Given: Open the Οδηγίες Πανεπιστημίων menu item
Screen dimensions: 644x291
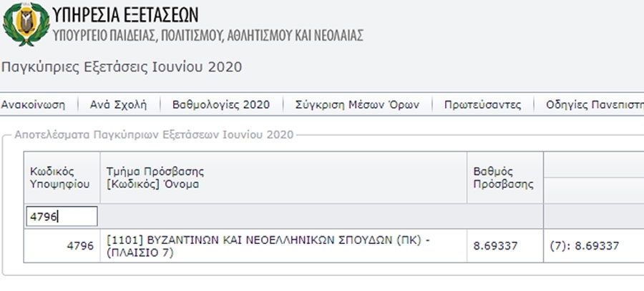Looking at the screenshot, I should [595, 104].
